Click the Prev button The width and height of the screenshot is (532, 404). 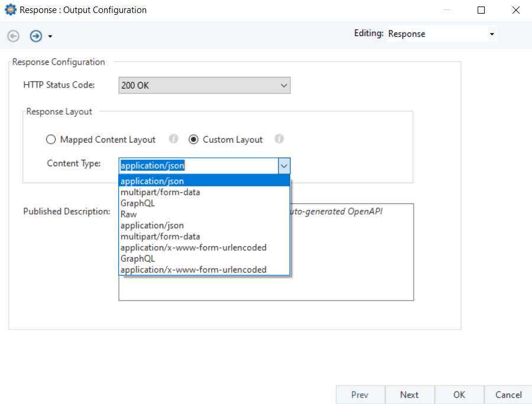pos(359,395)
